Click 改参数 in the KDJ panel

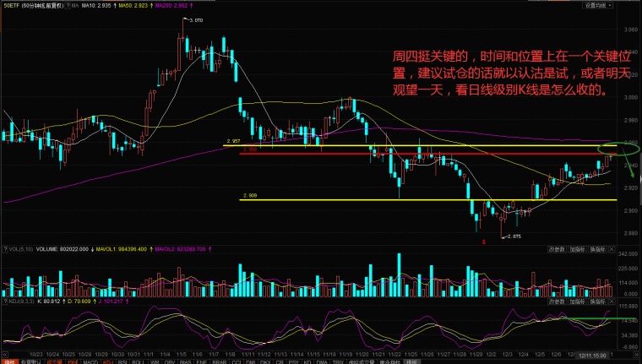(557, 300)
